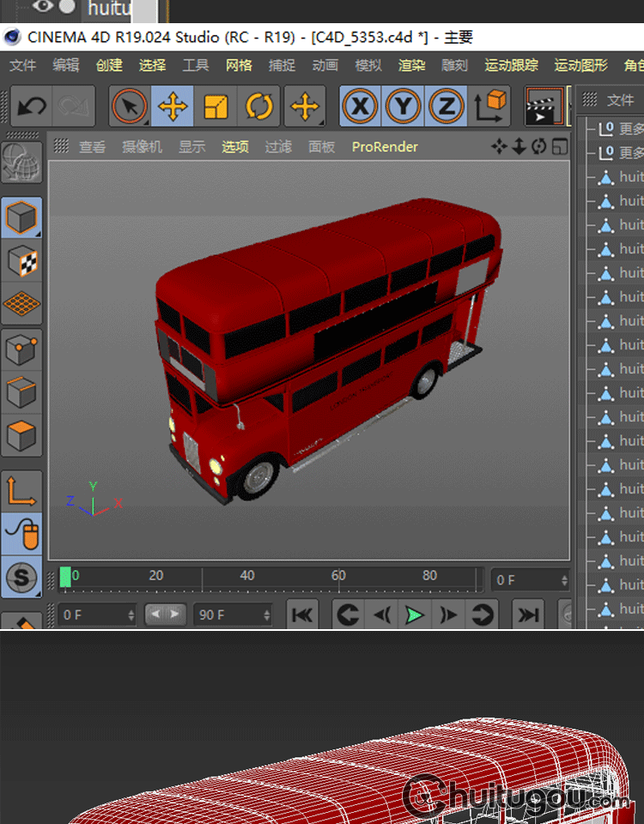Toggle Z axis lock
This screenshot has height=824, width=644.
[x=447, y=106]
